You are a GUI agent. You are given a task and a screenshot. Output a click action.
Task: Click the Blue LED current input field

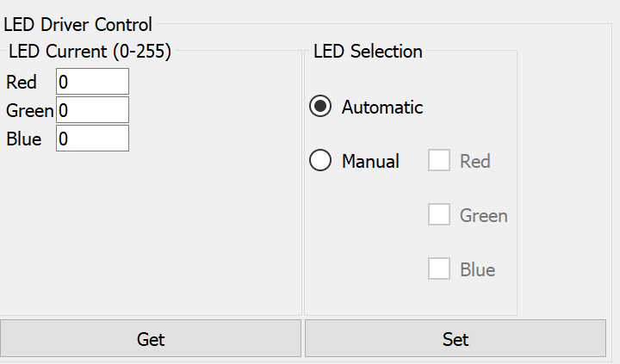92,139
